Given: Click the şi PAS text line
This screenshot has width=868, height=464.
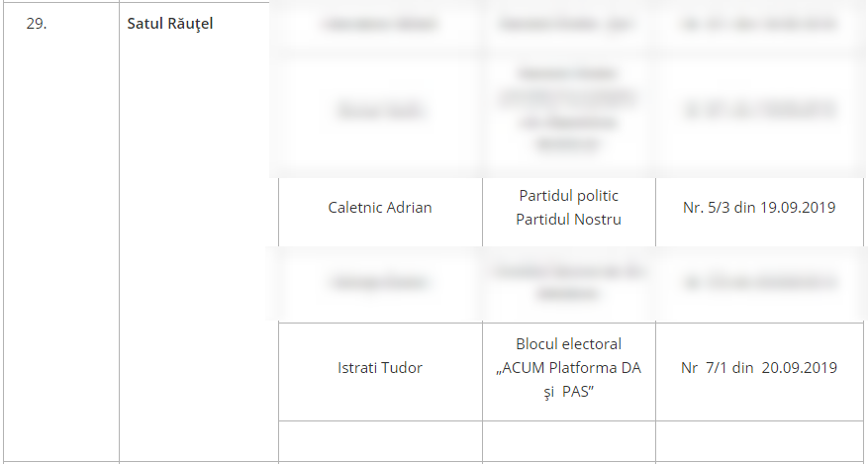Looking at the screenshot, I should [x=568, y=392].
